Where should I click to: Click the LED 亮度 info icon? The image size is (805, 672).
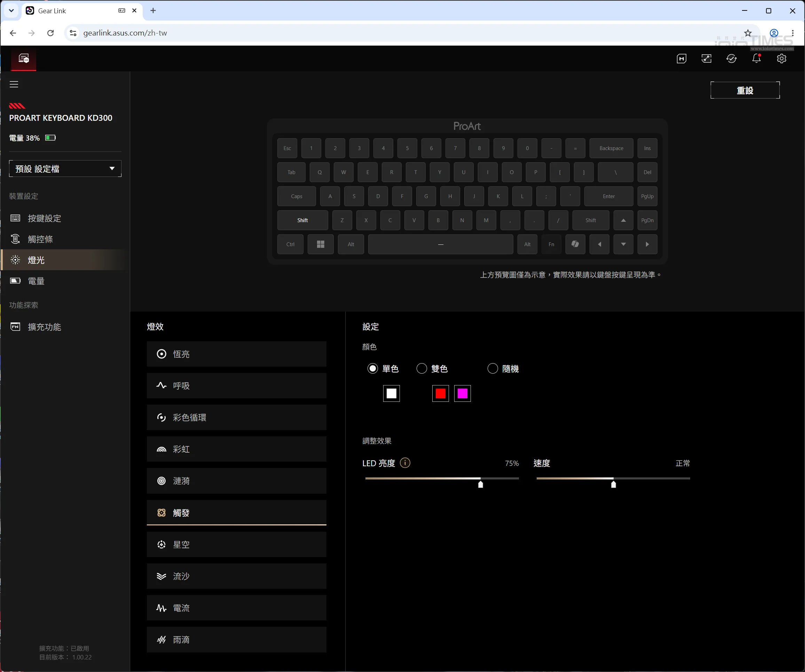[405, 463]
